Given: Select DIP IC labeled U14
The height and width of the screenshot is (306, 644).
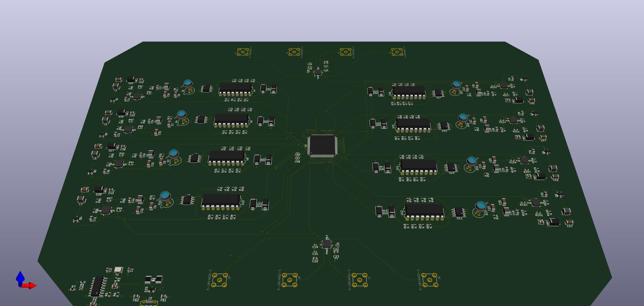Looking at the screenshot, I should 419,166.
